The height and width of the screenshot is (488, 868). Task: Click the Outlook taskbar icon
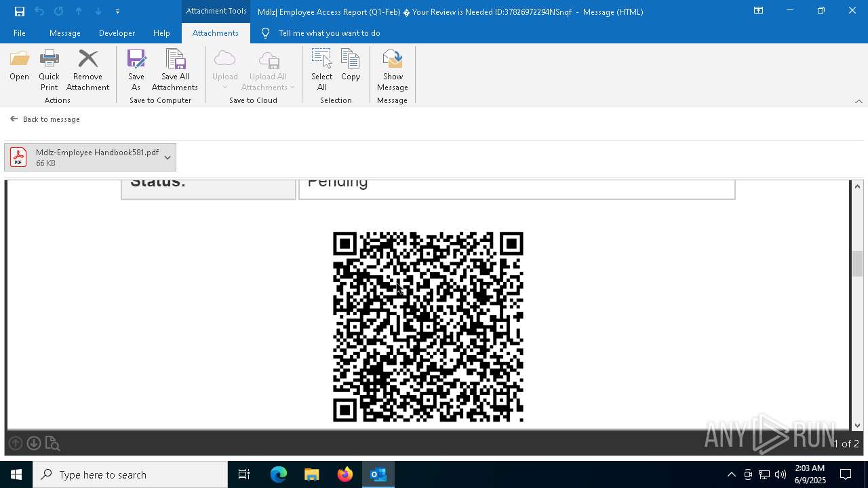pos(378,474)
